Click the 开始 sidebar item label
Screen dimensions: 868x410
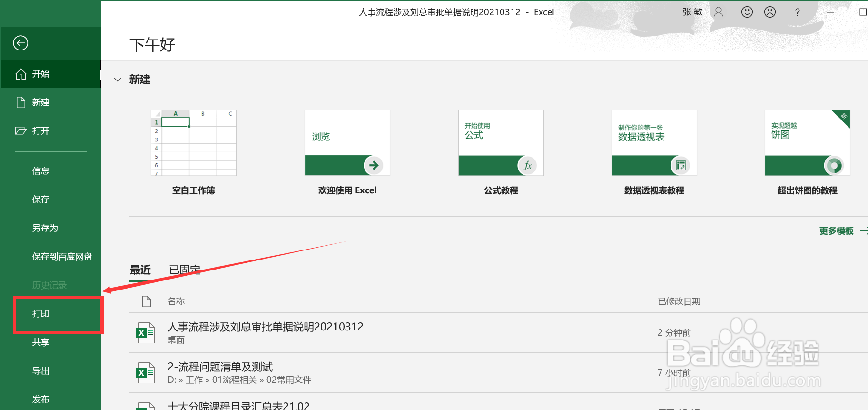pos(41,74)
